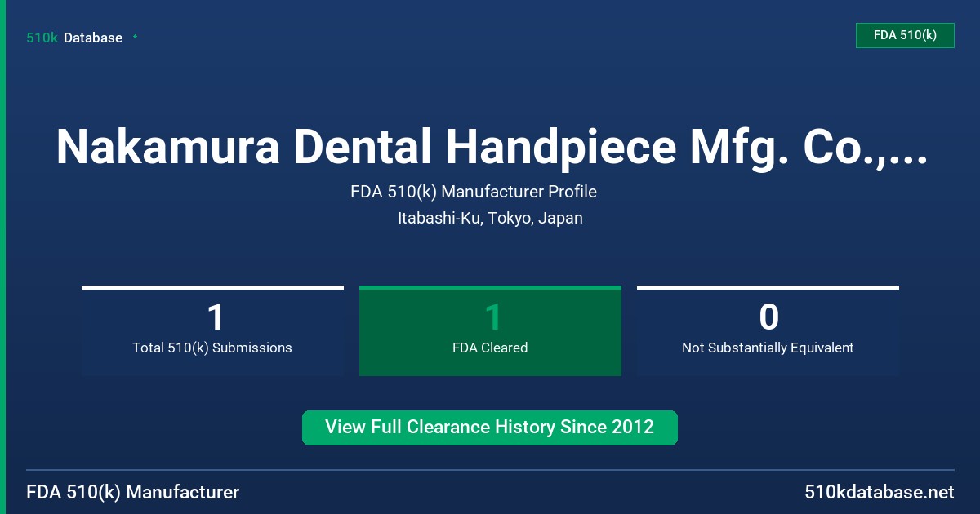Click the FDA 510(k) Manufacturer footer label

(133, 492)
